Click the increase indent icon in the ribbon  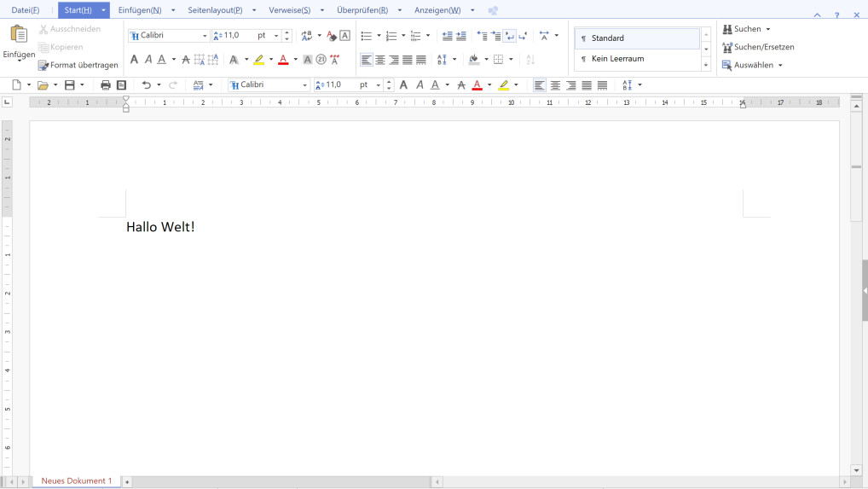(461, 36)
